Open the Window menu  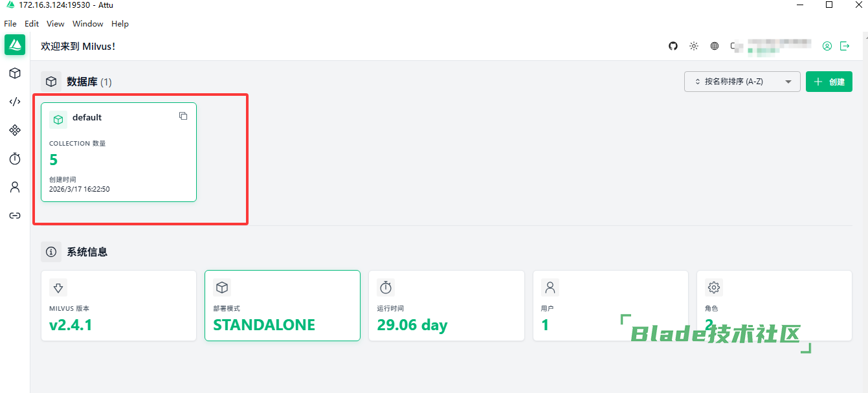pos(88,24)
